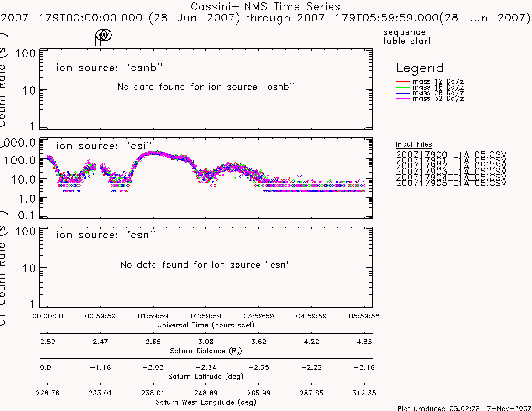Click the 'Saturn Distance (Rs)' axis label
The height and width of the screenshot is (411, 532).
pos(205,351)
